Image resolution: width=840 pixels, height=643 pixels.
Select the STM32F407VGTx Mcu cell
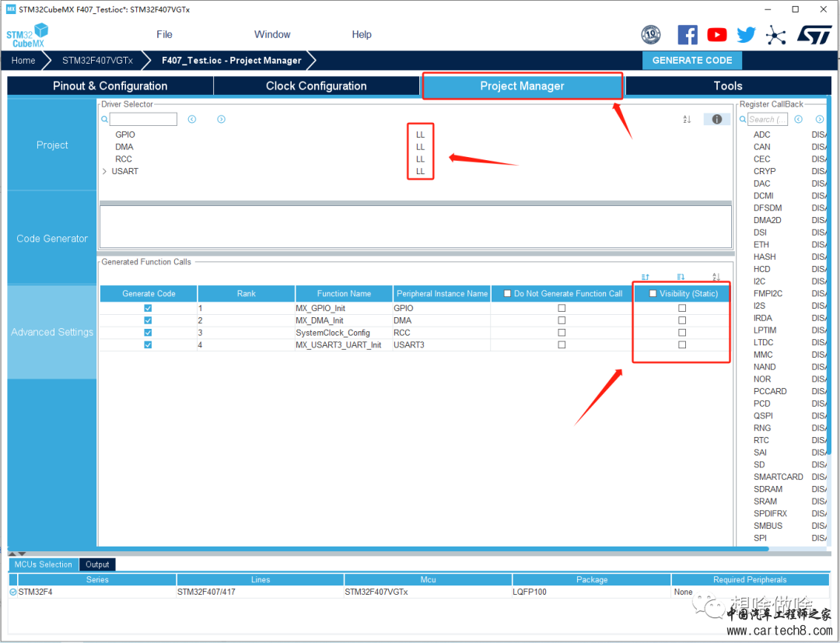[x=428, y=592]
